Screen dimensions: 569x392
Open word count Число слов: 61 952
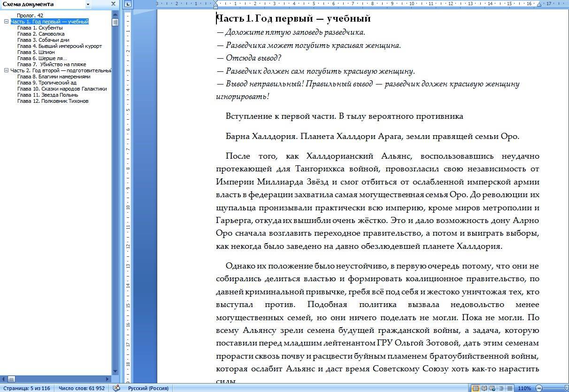81,388
